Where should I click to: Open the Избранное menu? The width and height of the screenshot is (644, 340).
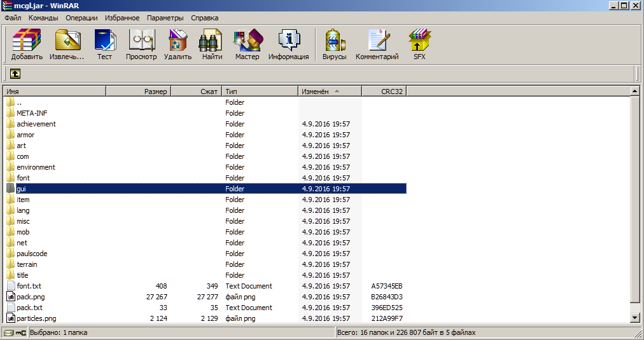(122, 18)
